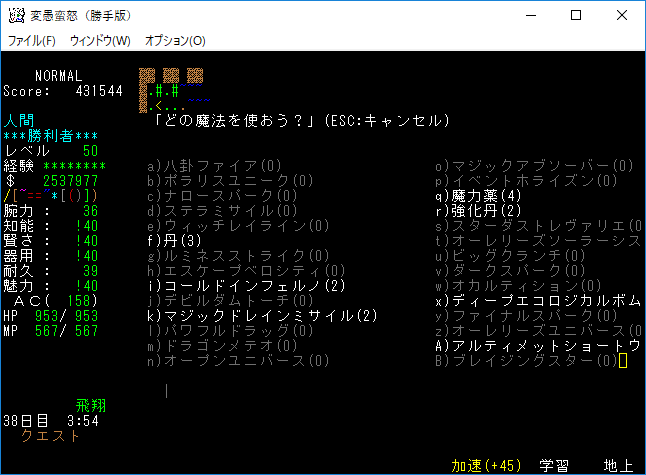Select spell f)丹(3)
The image size is (646, 475).
coord(175,241)
